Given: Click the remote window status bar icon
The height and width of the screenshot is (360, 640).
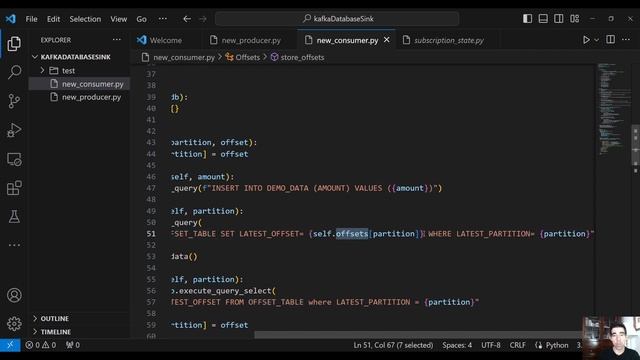Looking at the screenshot, I should pos(10,345).
